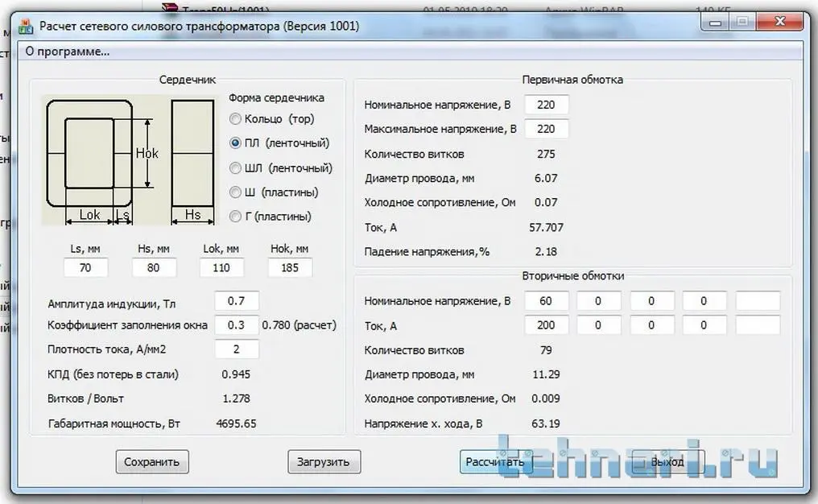This screenshot has height=504, width=818.
Task: Click first secondary current field showing 200
Action: click(546, 325)
